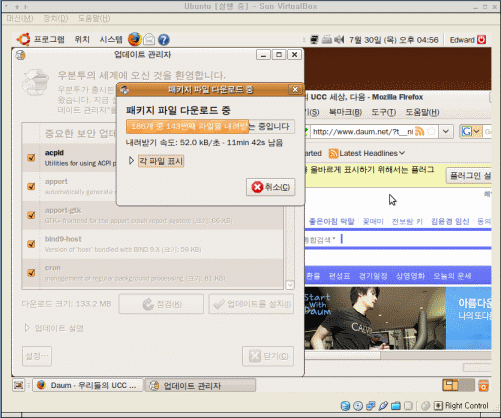Uncheck the apport update checkbox
The width and height of the screenshot is (501, 418).
pos(31,186)
